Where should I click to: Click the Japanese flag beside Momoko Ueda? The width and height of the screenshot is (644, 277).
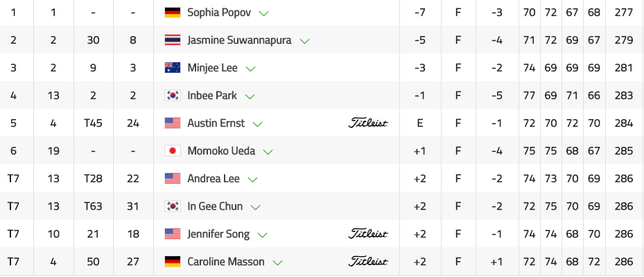click(x=173, y=151)
